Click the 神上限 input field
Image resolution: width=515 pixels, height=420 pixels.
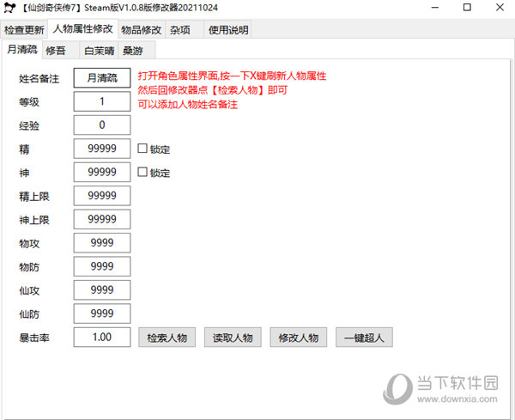click(x=102, y=219)
